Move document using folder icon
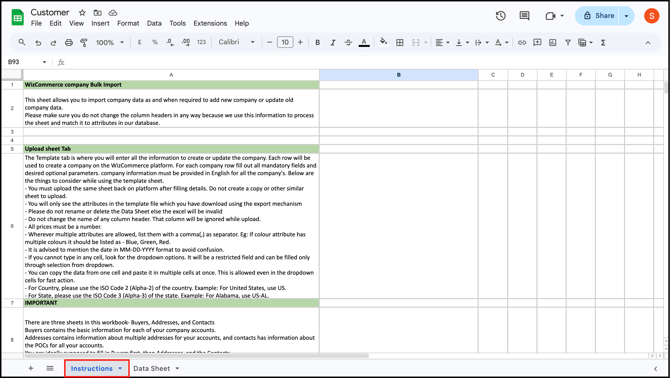 pos(98,13)
